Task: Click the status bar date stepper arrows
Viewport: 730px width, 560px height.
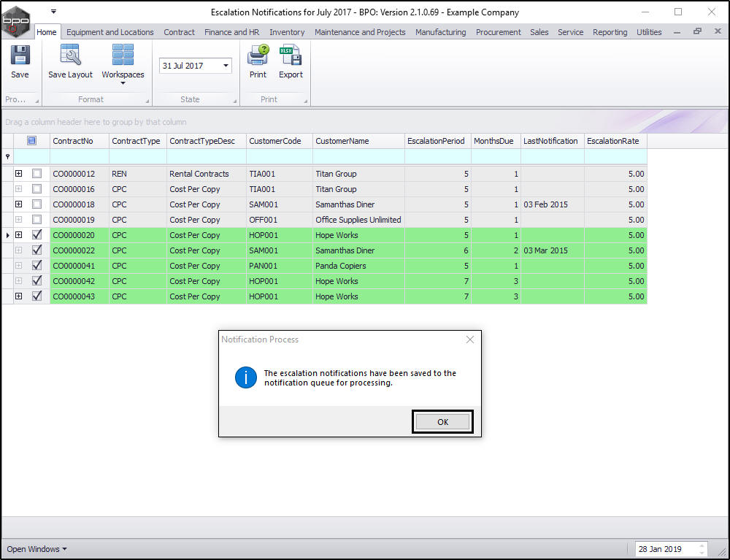Action: [702, 549]
